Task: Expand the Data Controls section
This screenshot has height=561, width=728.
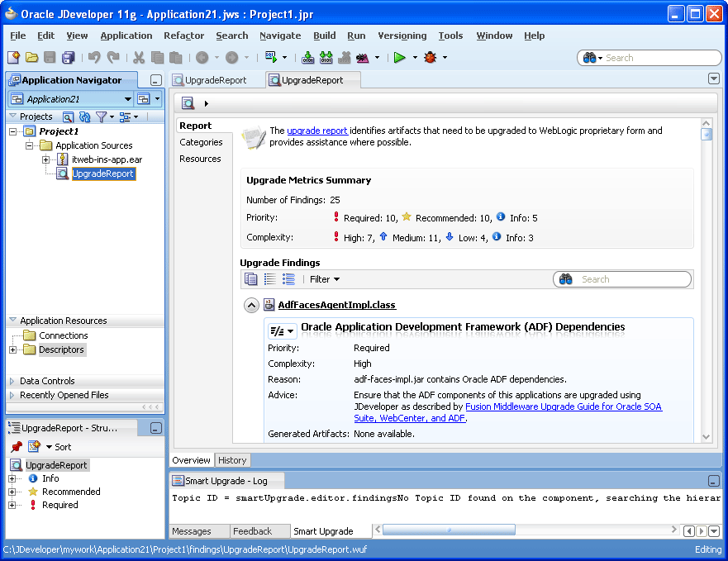Action: tap(12, 381)
